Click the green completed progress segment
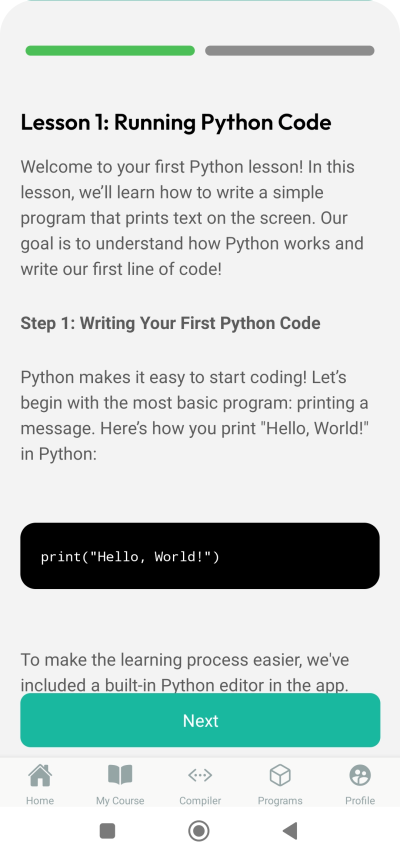 point(110,51)
